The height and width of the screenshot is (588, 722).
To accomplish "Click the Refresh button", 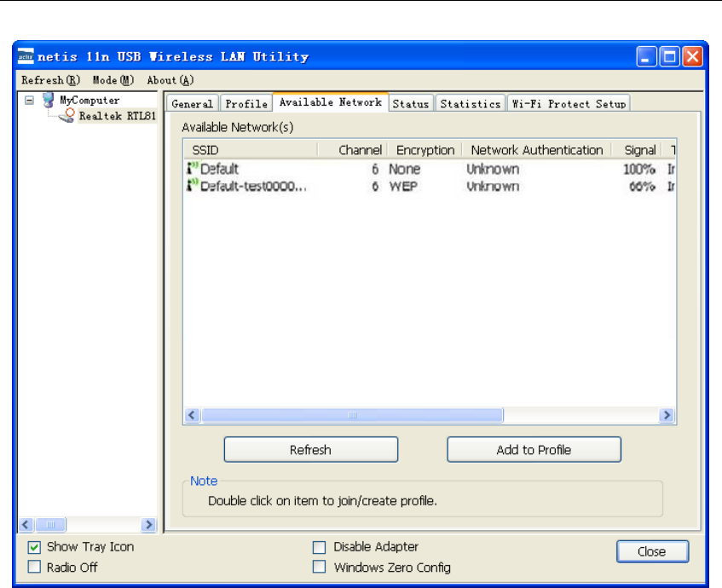I will click(x=311, y=449).
